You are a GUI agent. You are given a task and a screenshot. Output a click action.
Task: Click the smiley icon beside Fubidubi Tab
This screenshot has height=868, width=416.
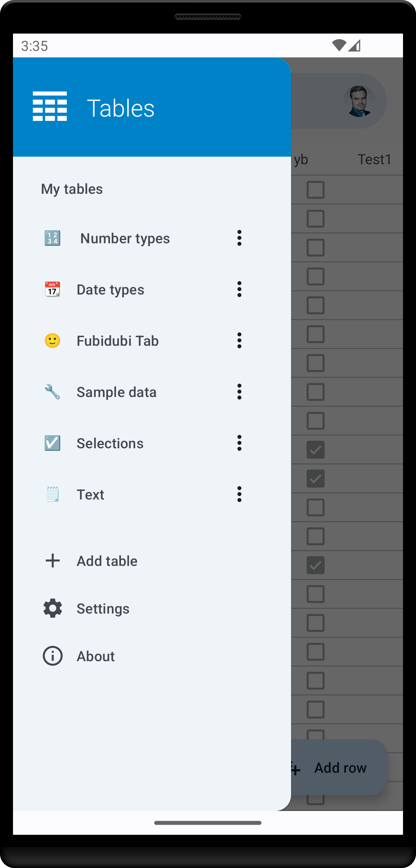tap(52, 341)
